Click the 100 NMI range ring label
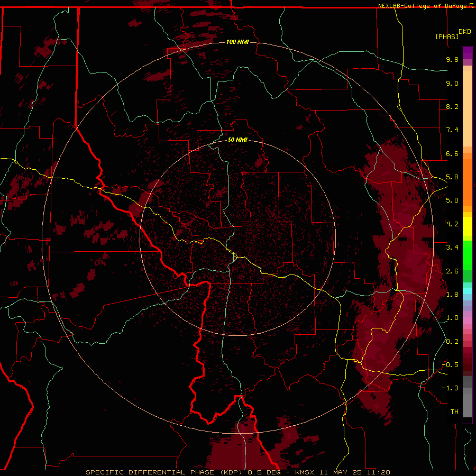This screenshot has width=476, height=476. pyautogui.click(x=237, y=42)
